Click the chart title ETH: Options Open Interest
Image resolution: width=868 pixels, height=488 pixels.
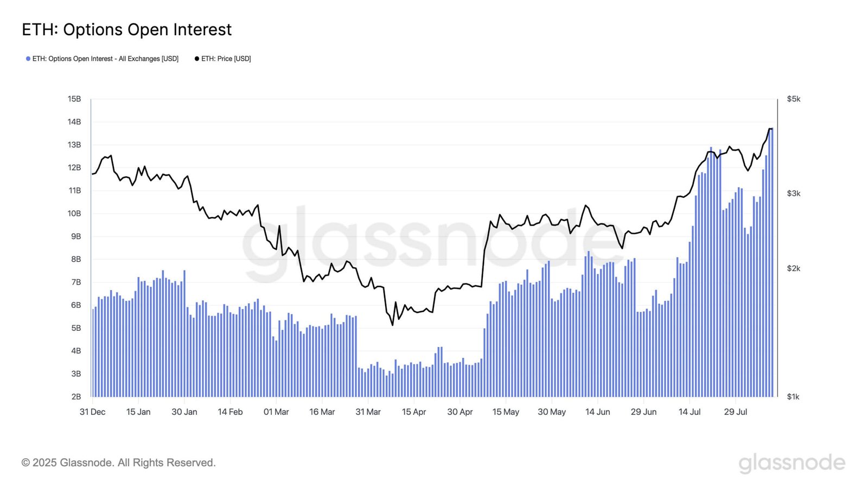coord(126,29)
